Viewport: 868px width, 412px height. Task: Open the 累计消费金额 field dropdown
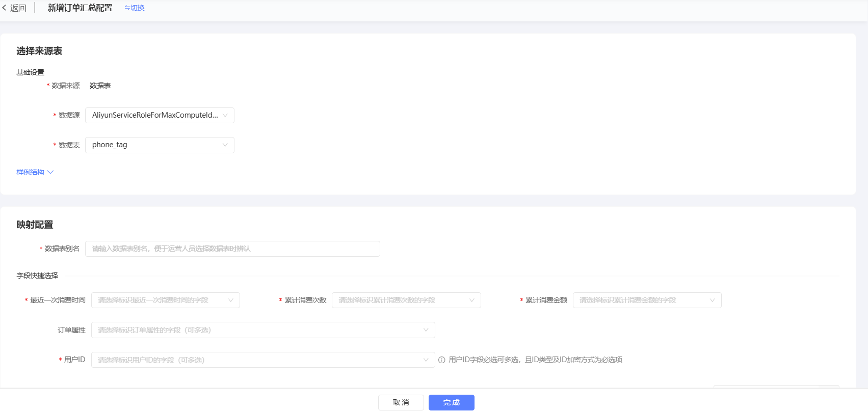(x=647, y=300)
